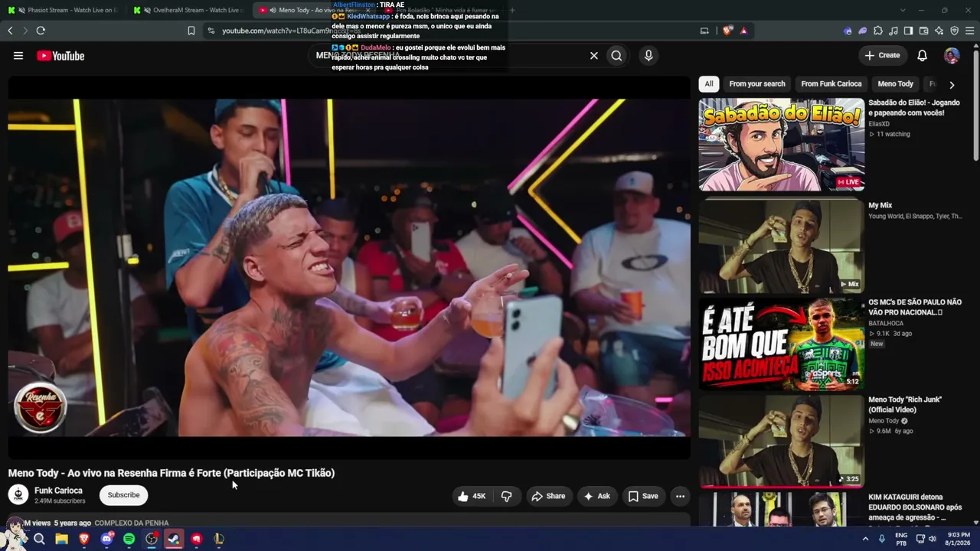Go to the YouTube home logo
Screen dimensions: 980x551
[x=60, y=56]
